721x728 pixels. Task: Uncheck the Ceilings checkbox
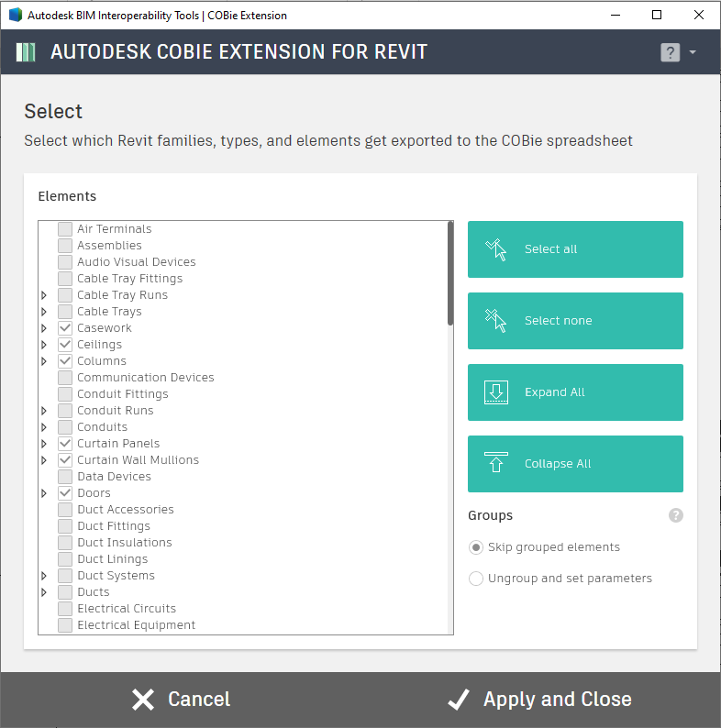65,345
